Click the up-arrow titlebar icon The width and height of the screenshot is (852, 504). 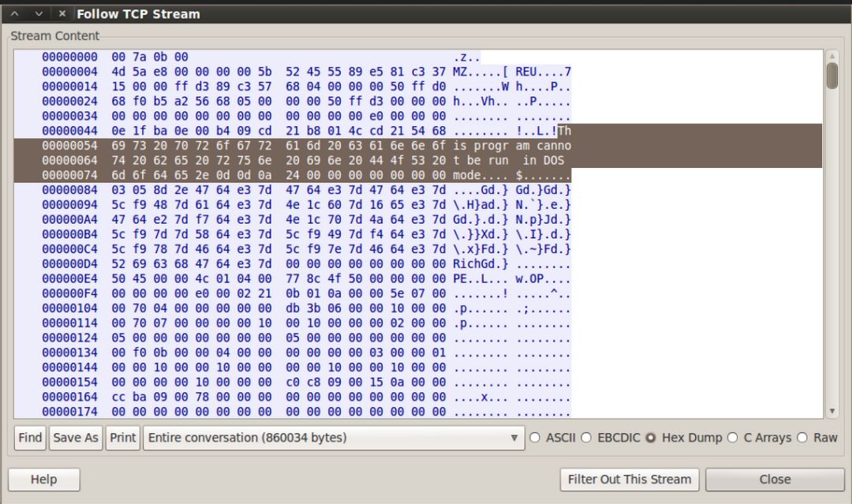click(15, 13)
